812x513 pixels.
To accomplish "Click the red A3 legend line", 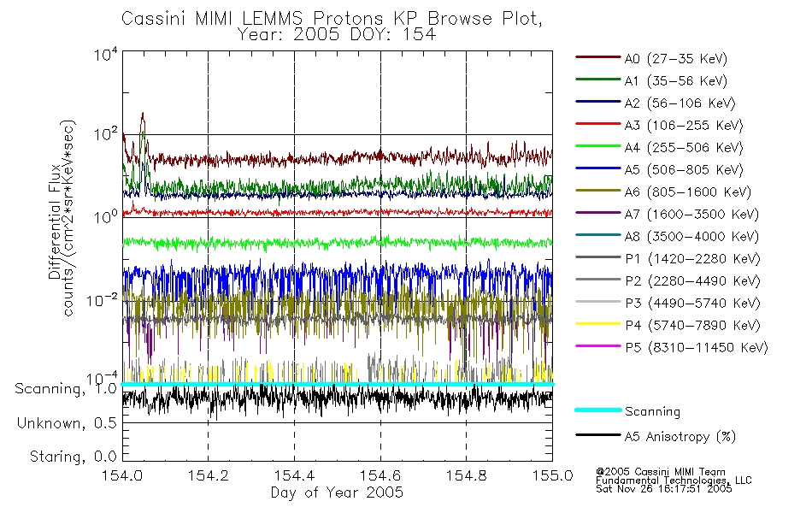I will click(598, 124).
